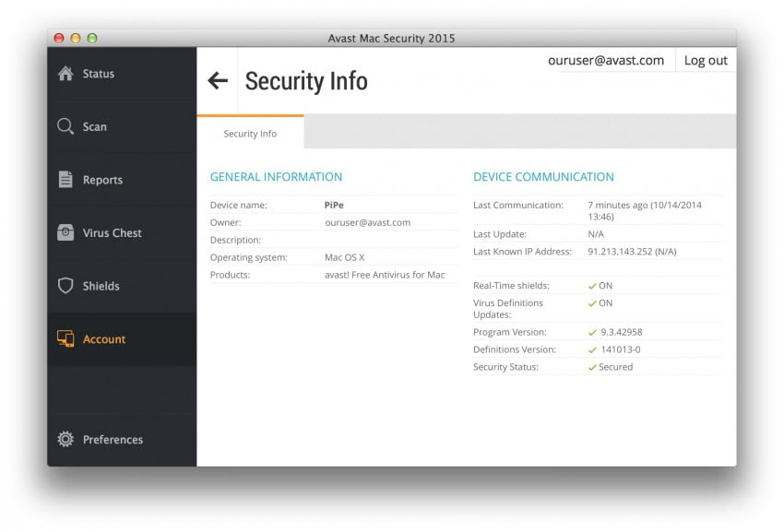
Task: Click the Program Version: label
Action: (x=509, y=333)
